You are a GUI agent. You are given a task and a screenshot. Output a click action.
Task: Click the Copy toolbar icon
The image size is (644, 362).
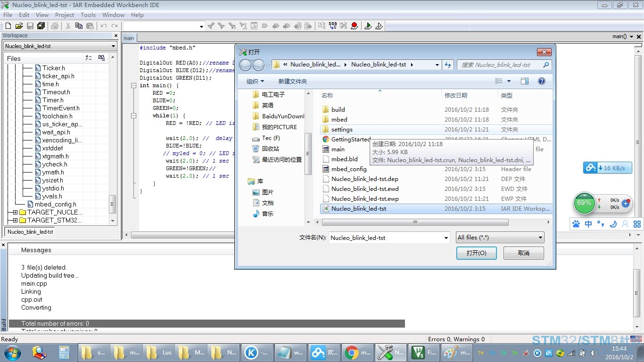79,26
